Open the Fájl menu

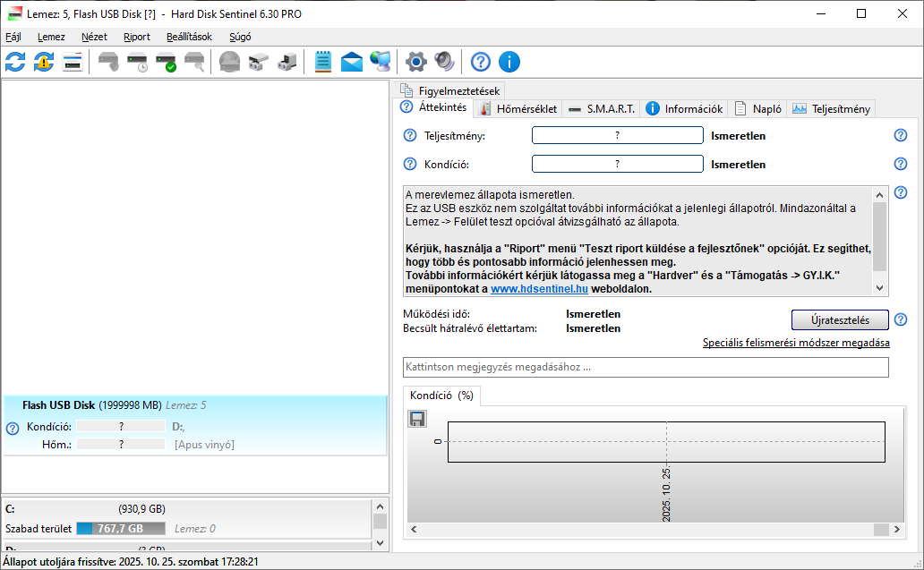click(x=13, y=37)
